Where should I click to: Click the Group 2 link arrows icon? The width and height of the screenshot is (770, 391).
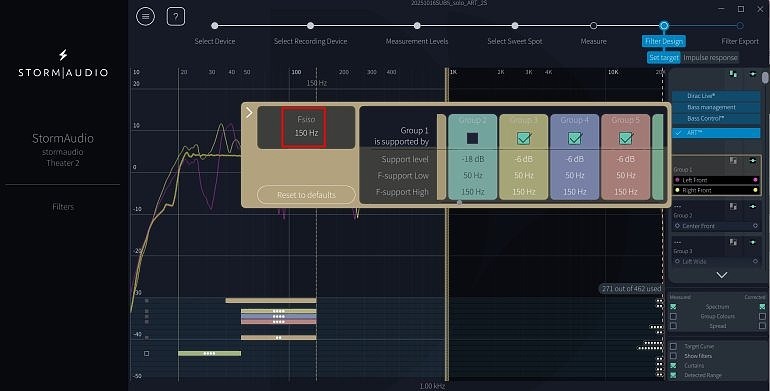(x=753, y=206)
